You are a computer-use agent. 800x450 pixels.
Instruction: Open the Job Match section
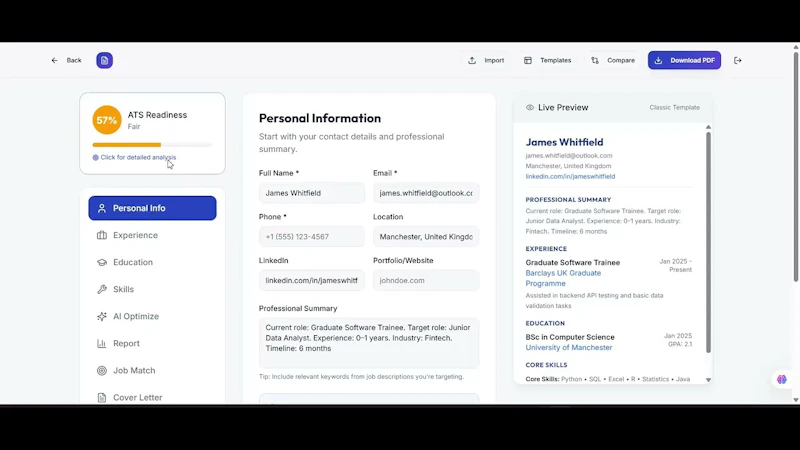(152, 370)
